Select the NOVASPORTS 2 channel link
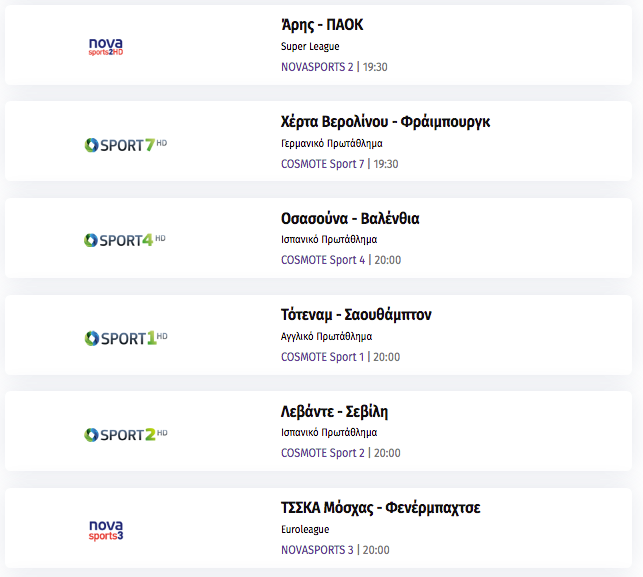 point(317,67)
